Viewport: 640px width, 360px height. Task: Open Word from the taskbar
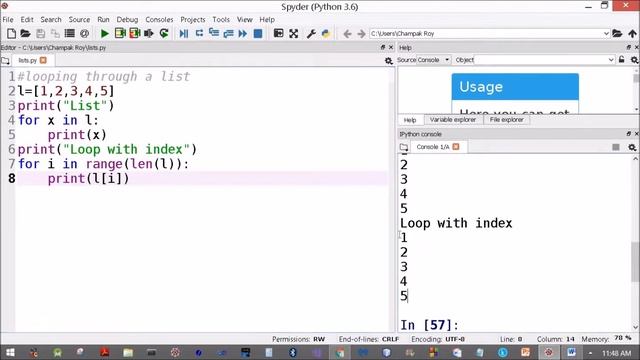click(x=571, y=352)
